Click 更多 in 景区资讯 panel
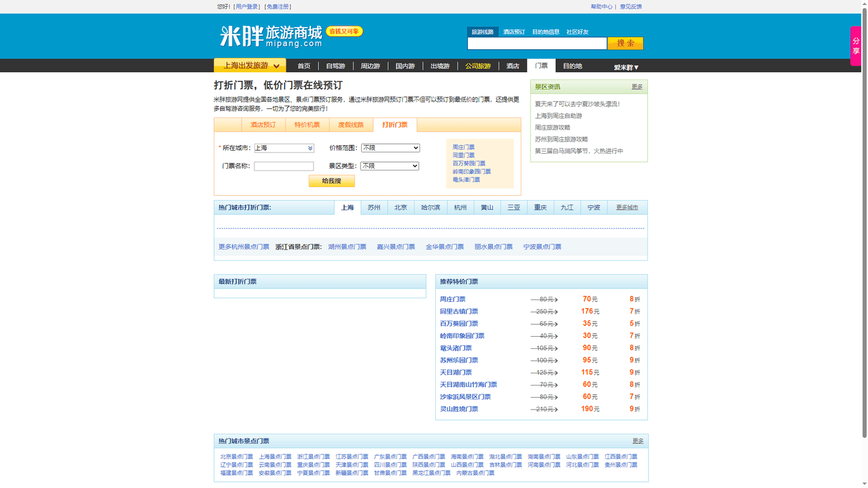The height and width of the screenshot is (488, 868). [x=637, y=87]
